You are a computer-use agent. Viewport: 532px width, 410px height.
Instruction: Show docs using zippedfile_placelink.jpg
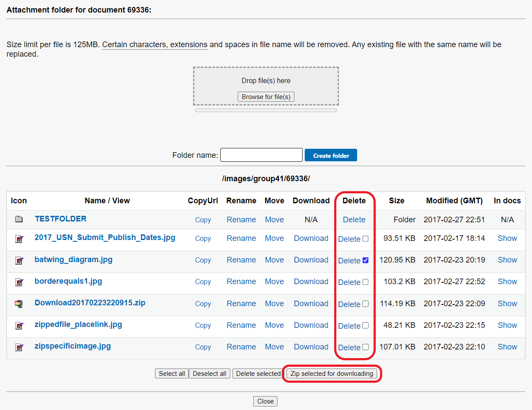click(x=507, y=325)
